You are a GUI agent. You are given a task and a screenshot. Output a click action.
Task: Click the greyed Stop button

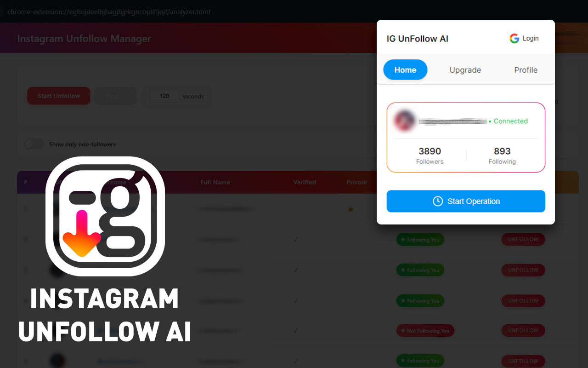coord(116,96)
